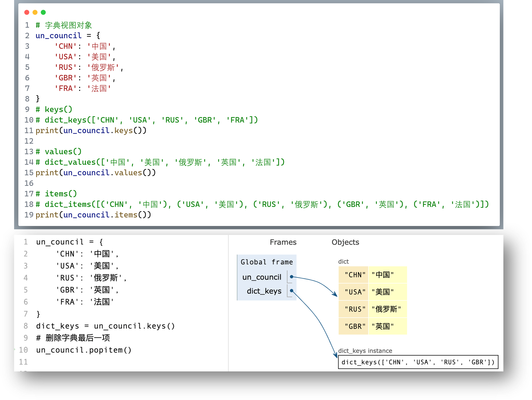532x400 pixels.
Task: Click the red close dot
Action: point(27,12)
